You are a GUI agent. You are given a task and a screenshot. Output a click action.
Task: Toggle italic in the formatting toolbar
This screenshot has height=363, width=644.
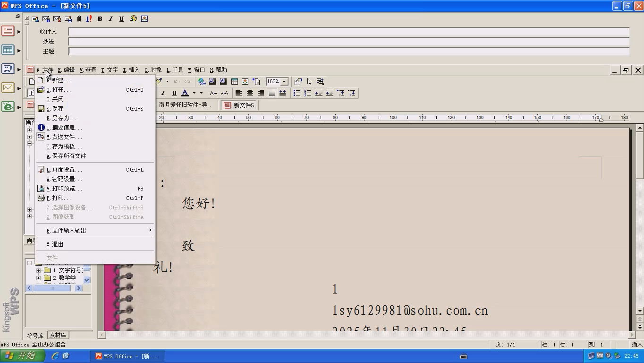[163, 93]
